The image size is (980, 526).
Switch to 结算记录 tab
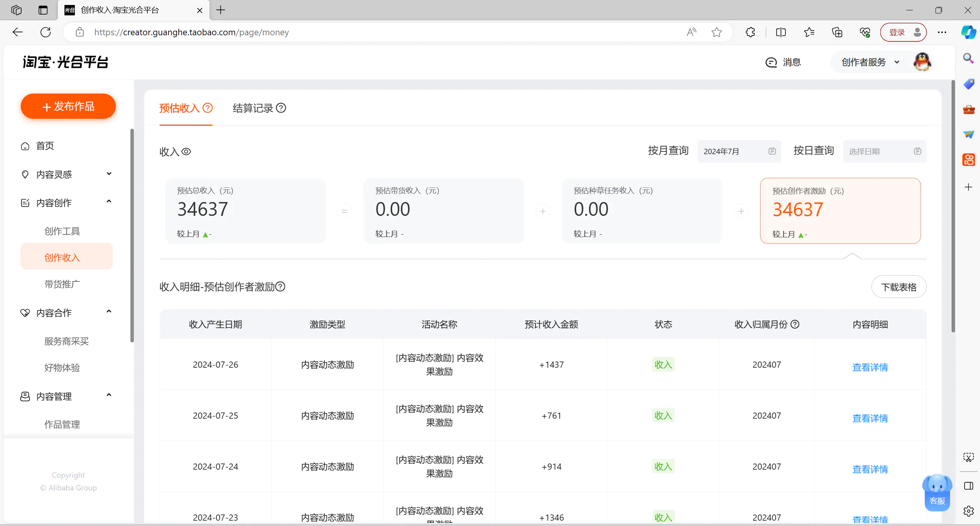253,108
